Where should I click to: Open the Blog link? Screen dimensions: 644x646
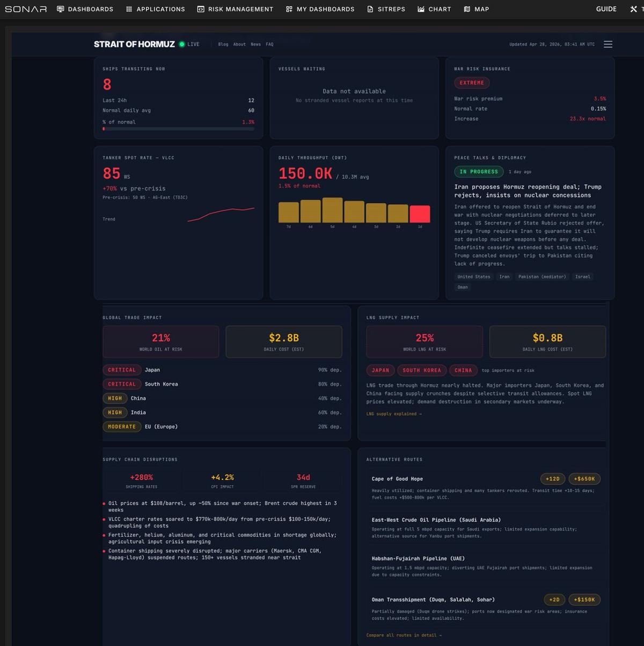point(222,44)
